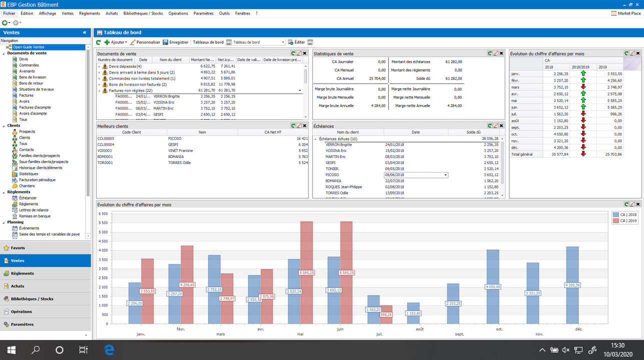
Task: Collapse the Règlements tree section
Action: click(4, 192)
